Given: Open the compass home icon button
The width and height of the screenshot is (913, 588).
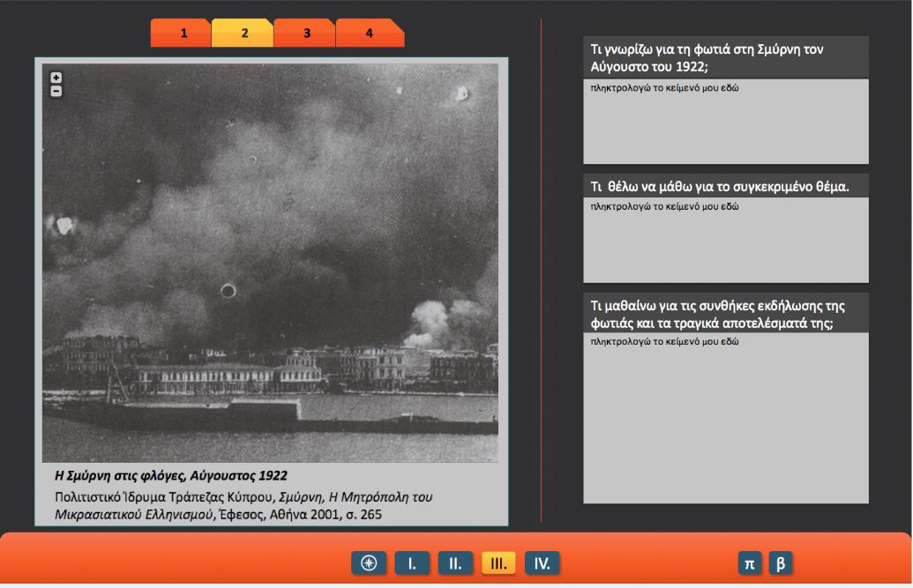Looking at the screenshot, I should pyautogui.click(x=369, y=563).
